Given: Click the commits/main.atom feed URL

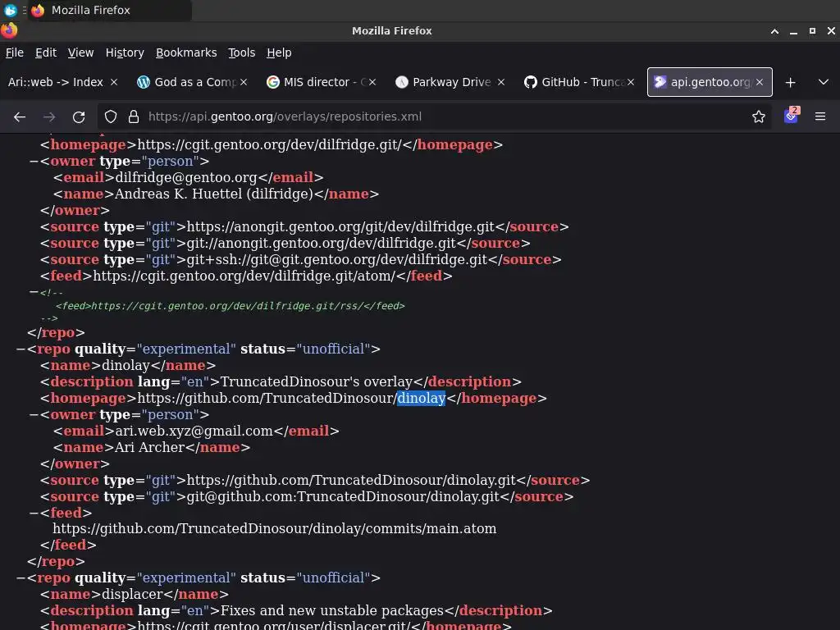Looking at the screenshot, I should pyautogui.click(x=274, y=529).
